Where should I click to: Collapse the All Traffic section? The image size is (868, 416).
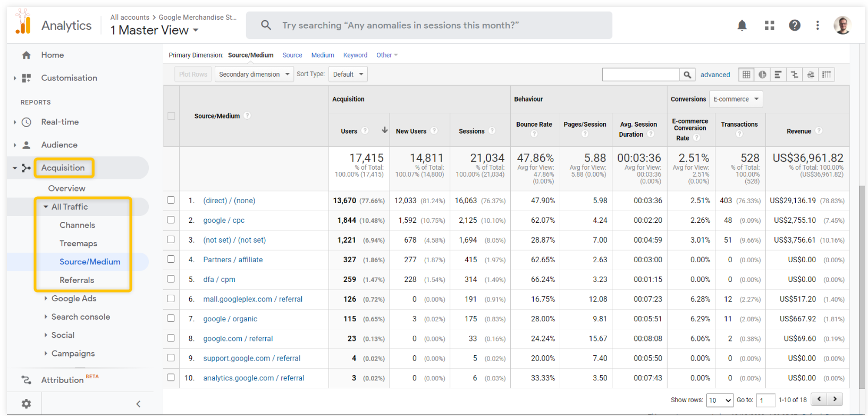click(x=46, y=206)
